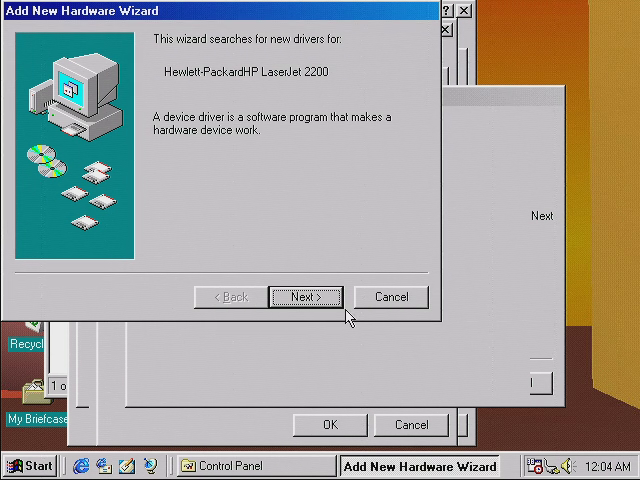640x480 pixels.
Task: Launch Internet Explorer from Quick Launch
Action: coord(81,466)
